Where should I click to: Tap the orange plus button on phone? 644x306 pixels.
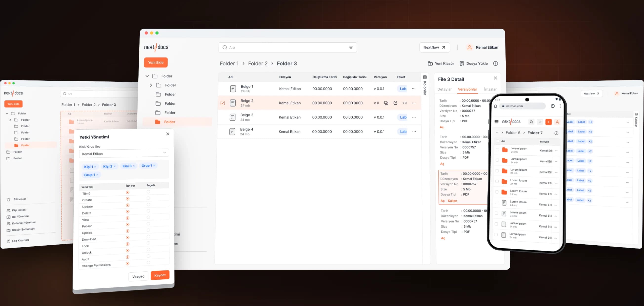[x=548, y=122]
